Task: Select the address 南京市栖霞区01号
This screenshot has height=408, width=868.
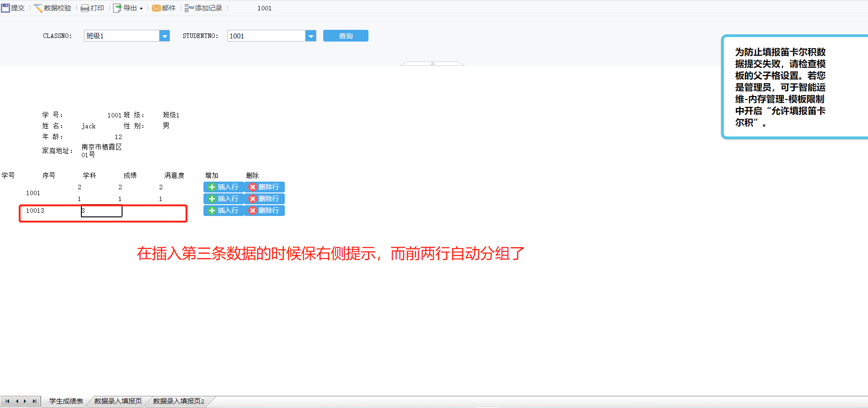Action: (x=102, y=151)
